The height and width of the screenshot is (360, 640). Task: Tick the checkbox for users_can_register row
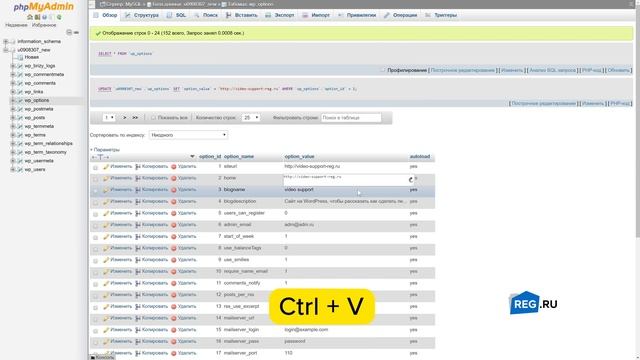[x=95, y=214]
